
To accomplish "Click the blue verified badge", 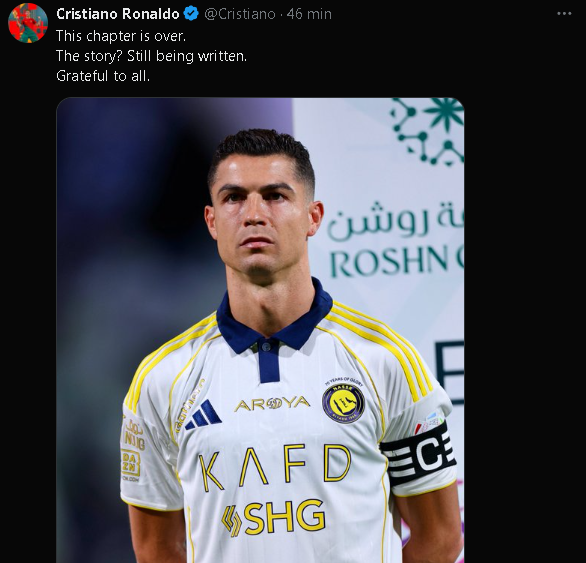I will coord(191,14).
